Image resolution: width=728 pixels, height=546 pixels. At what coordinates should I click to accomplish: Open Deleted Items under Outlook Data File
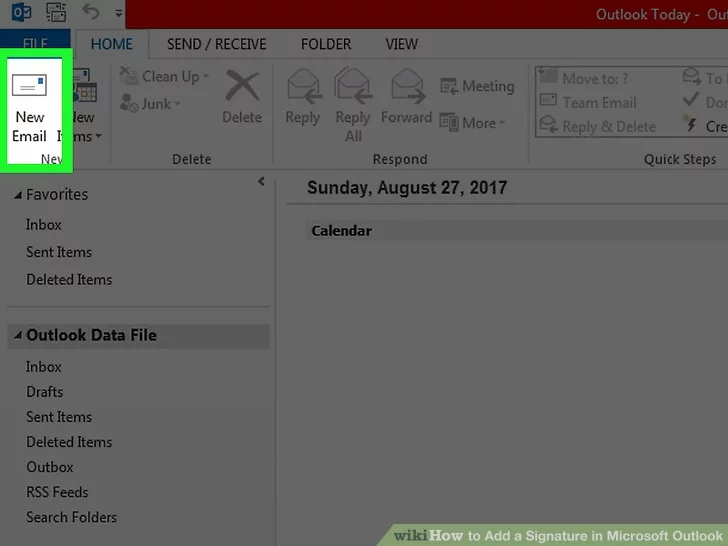(69, 442)
